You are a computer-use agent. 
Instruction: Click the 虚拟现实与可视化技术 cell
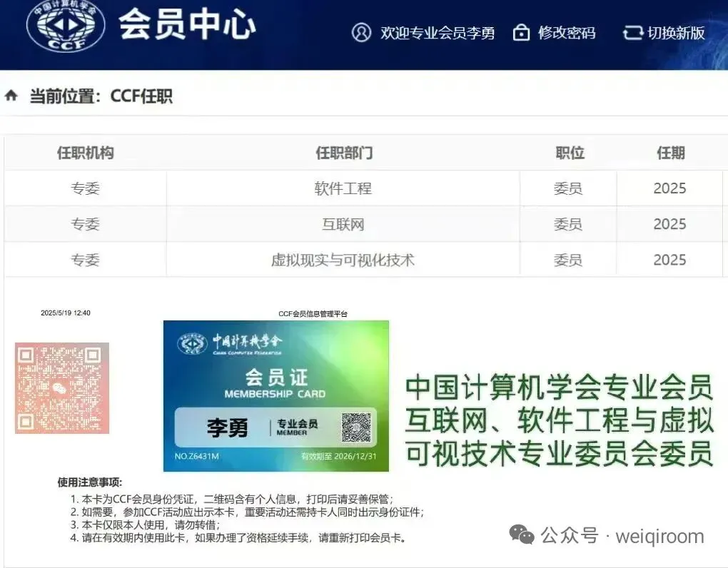[343, 260]
